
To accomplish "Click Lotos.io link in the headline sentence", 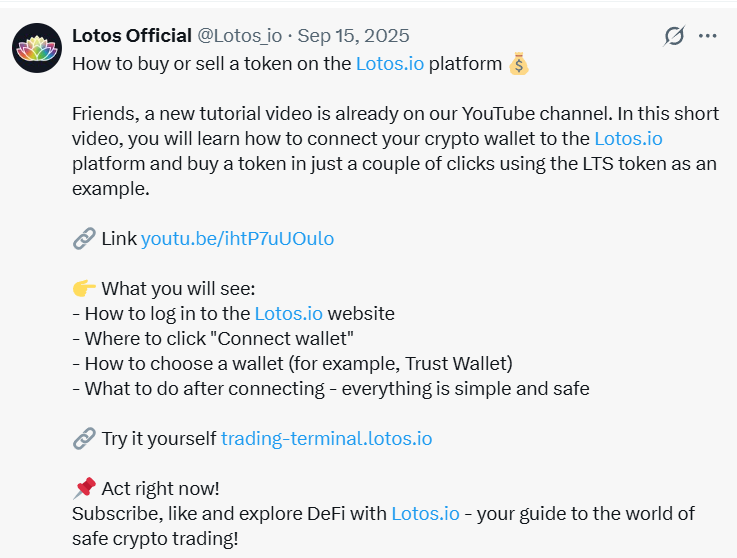I will point(390,64).
